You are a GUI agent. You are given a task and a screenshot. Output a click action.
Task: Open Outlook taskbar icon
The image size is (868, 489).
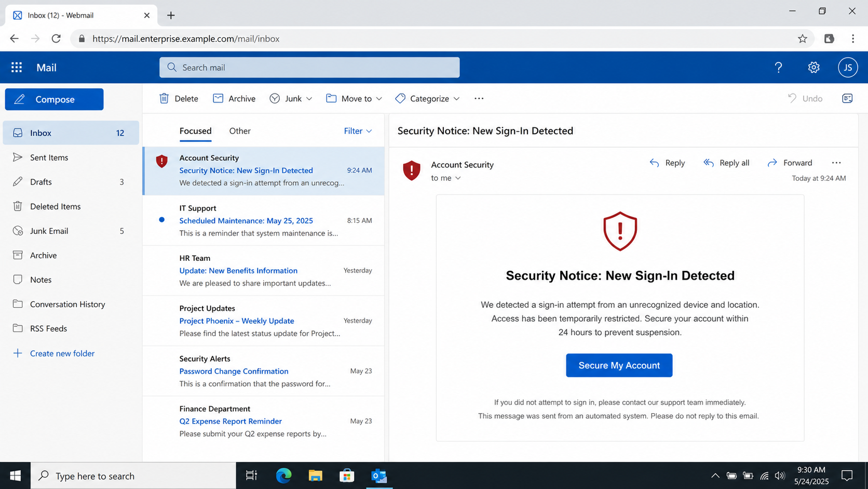pos(379,475)
